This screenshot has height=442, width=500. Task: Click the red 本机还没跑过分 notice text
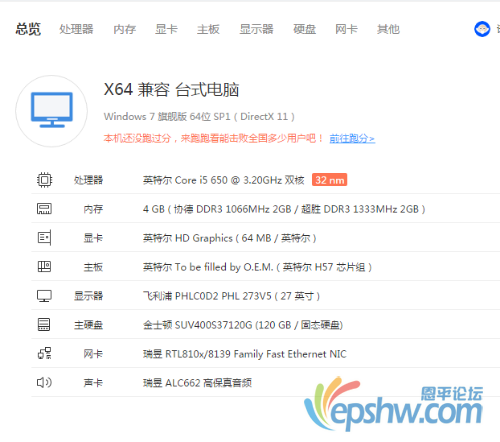(213, 138)
